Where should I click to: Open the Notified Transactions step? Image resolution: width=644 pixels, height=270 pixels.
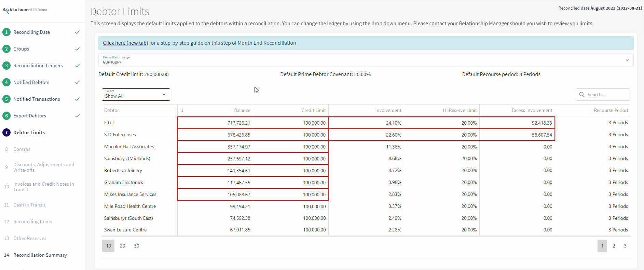click(x=37, y=99)
